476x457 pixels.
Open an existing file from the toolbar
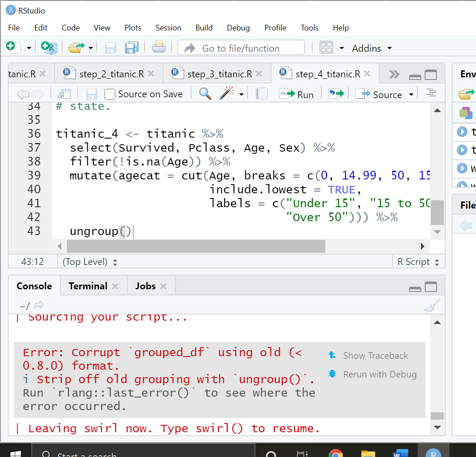(75, 48)
